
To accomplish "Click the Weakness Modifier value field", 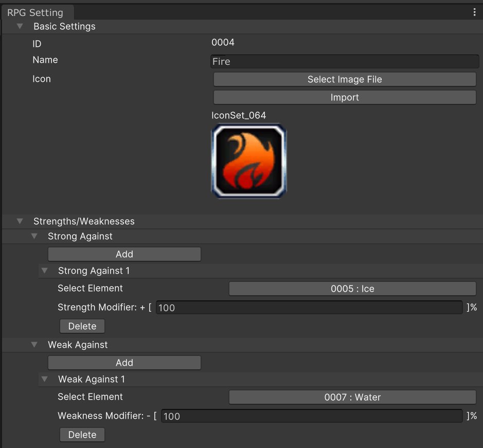I will 311,416.
